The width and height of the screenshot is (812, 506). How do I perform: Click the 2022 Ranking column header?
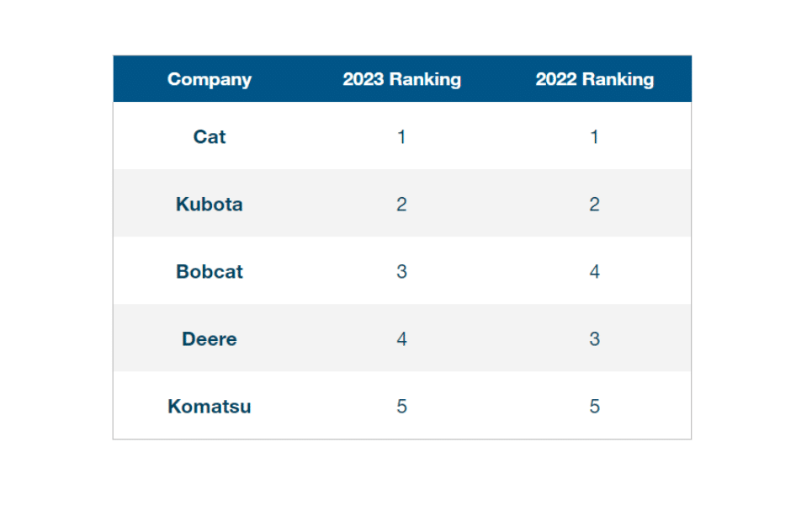[x=594, y=79]
